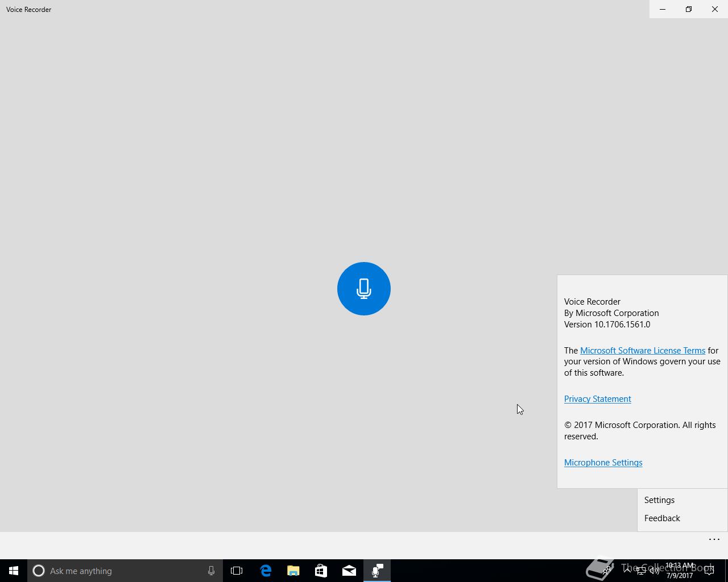Open the Action Center notifications icon
Image resolution: width=728 pixels, height=582 pixels.
pos(709,571)
